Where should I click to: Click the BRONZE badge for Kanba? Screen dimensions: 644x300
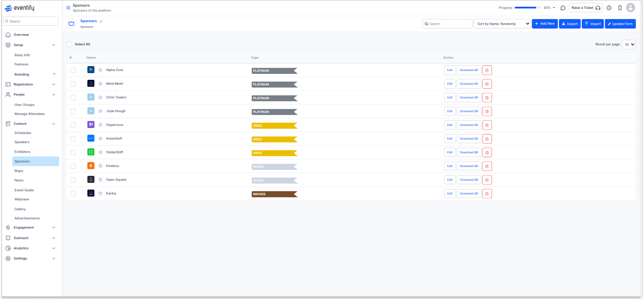(275, 194)
